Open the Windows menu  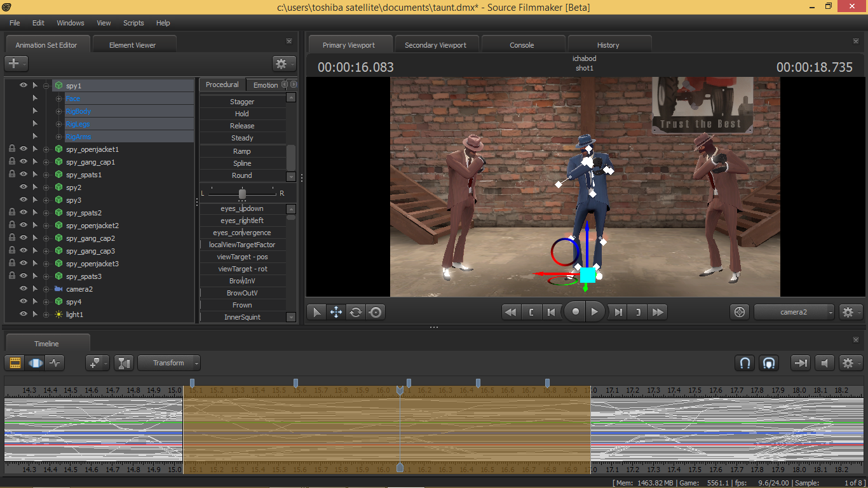(70, 23)
